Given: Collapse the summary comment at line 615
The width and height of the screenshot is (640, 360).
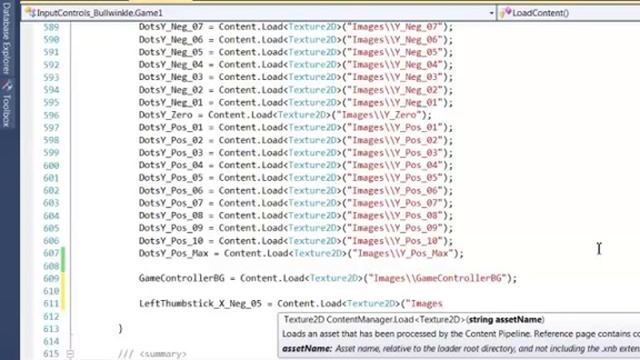Looking at the screenshot, I should [x=70, y=354].
